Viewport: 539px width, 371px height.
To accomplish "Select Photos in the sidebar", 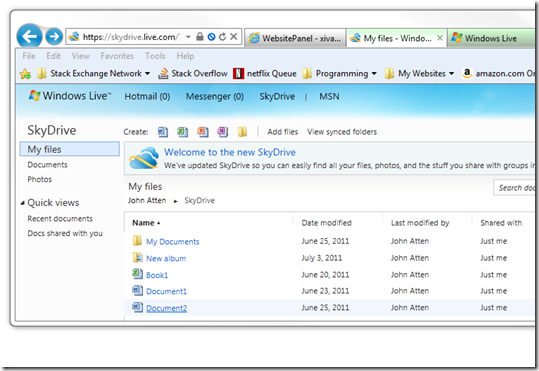I will pyautogui.click(x=40, y=179).
